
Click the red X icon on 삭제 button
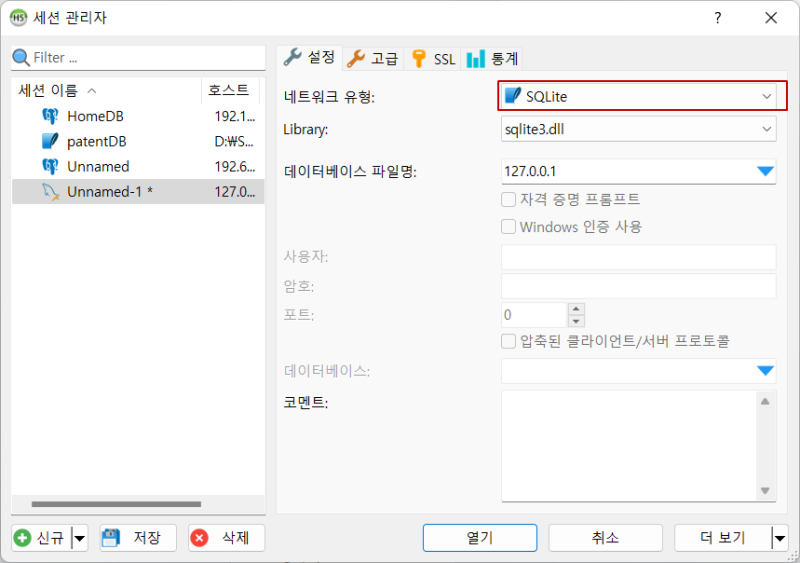[x=199, y=537]
